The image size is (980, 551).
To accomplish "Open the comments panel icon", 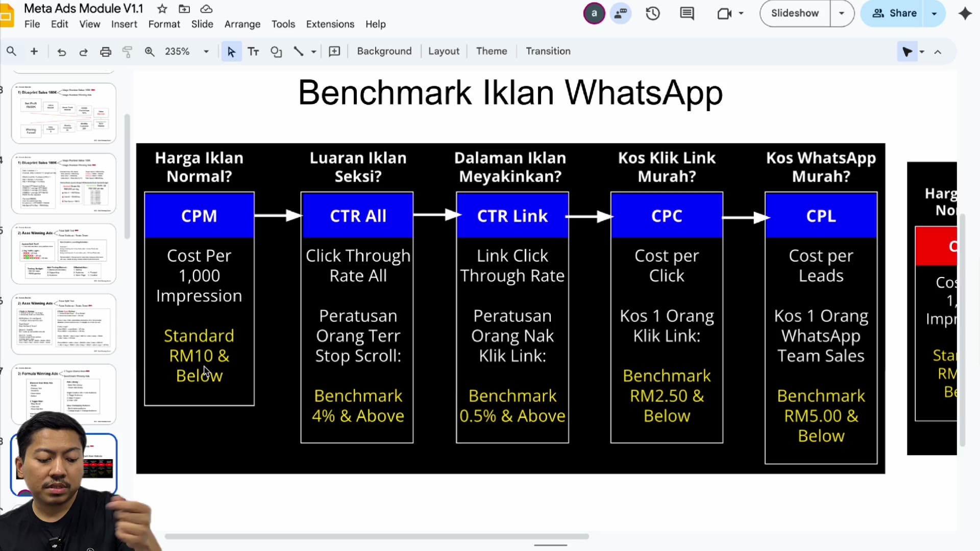I will (687, 13).
